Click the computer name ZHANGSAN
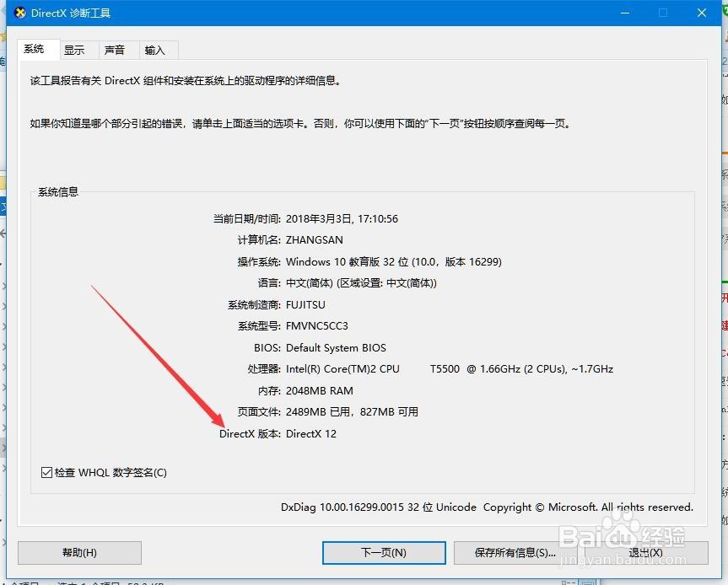Screen dimensions: 728x585 pos(315,240)
